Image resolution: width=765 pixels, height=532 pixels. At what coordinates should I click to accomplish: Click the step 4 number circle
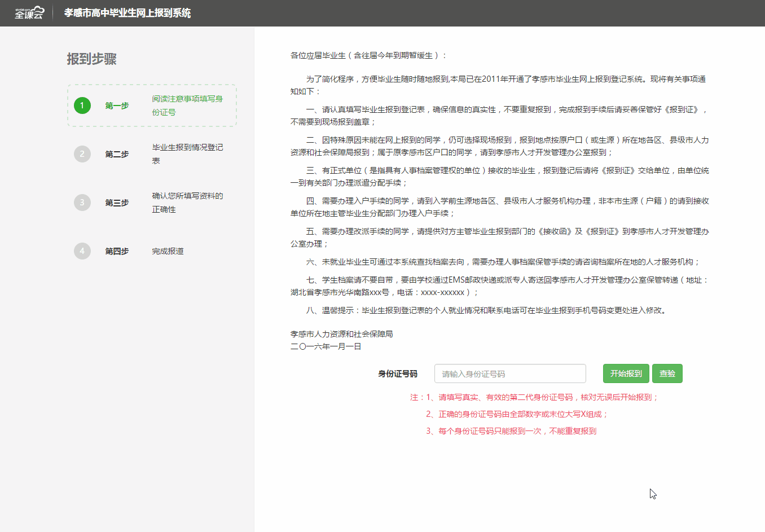coord(82,251)
